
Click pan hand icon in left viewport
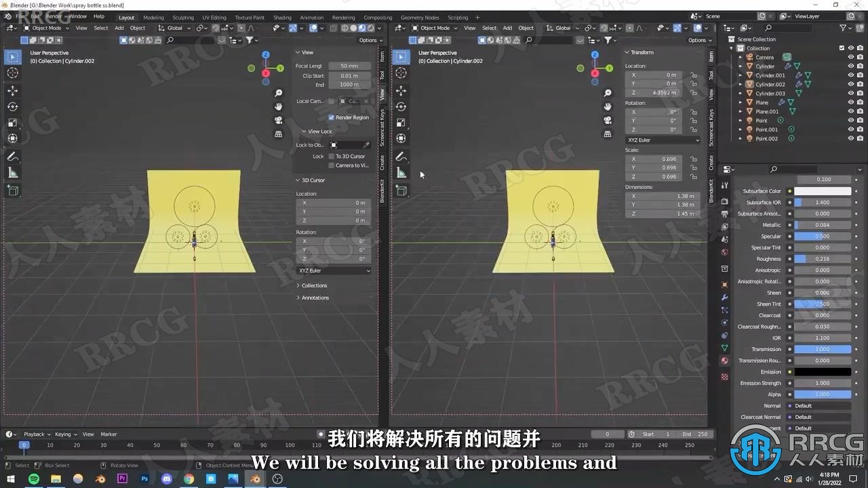(279, 106)
